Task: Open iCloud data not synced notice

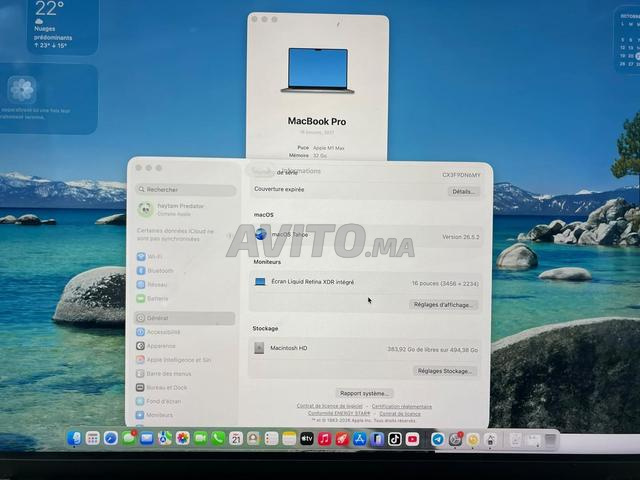Action: (x=184, y=235)
